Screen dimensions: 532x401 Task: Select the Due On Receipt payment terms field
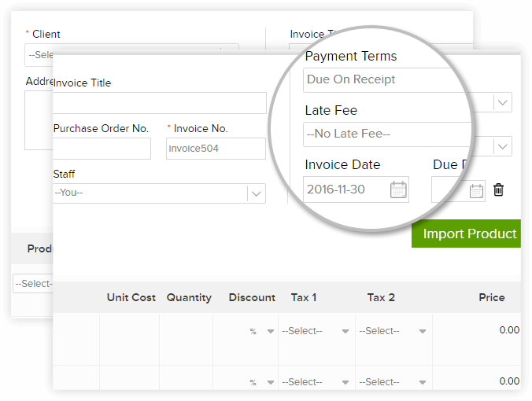point(386,80)
